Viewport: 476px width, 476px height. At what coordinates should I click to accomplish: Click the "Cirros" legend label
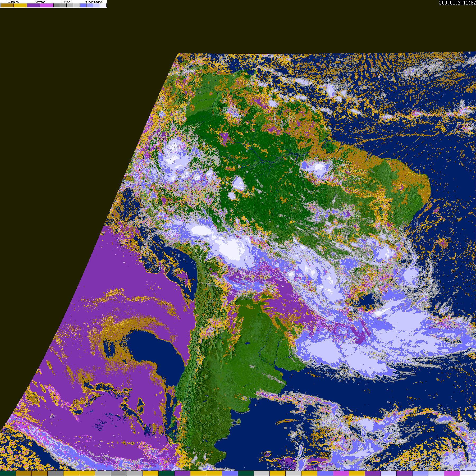pos(66,2)
